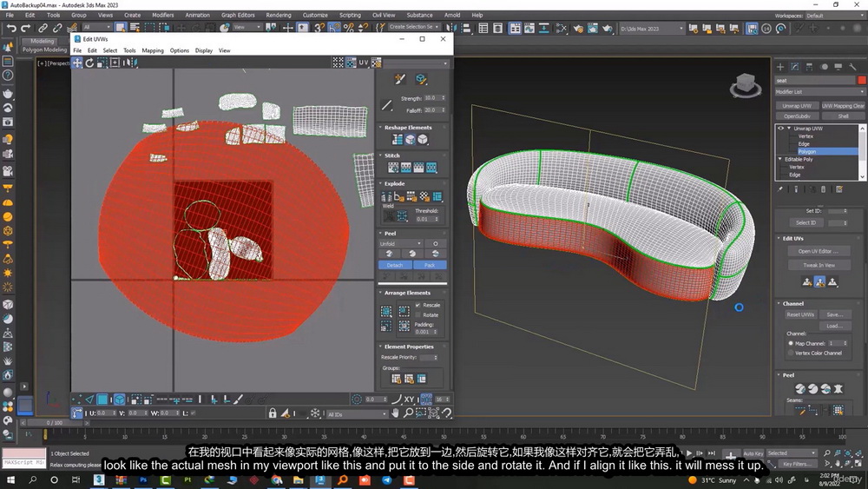Click the Pin Stack icon below modifier list
The image size is (868, 489).
pos(780,189)
